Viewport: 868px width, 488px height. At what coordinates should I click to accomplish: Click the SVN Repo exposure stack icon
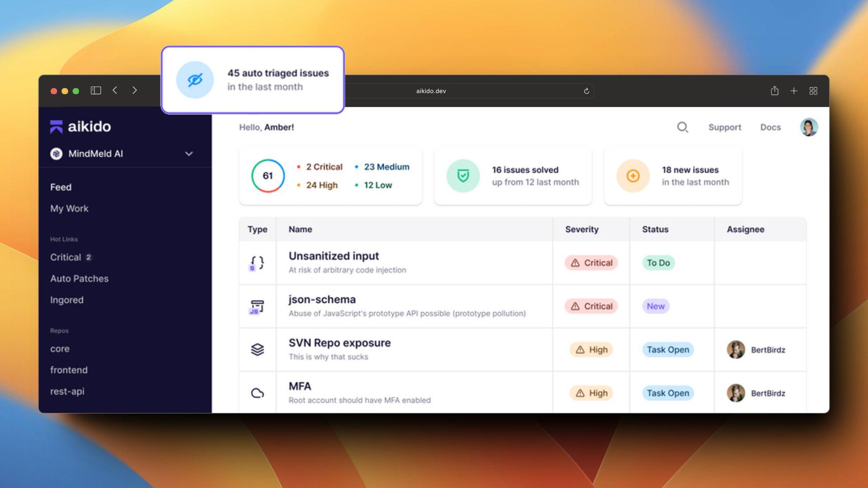tap(257, 350)
